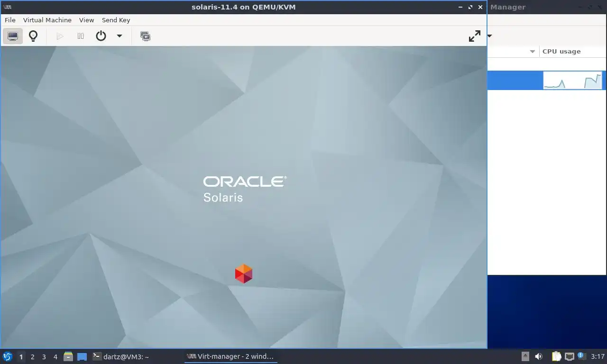This screenshot has width=607, height=364.
Task: Open the shutdown options dropdown arrow
Action: (x=120, y=36)
